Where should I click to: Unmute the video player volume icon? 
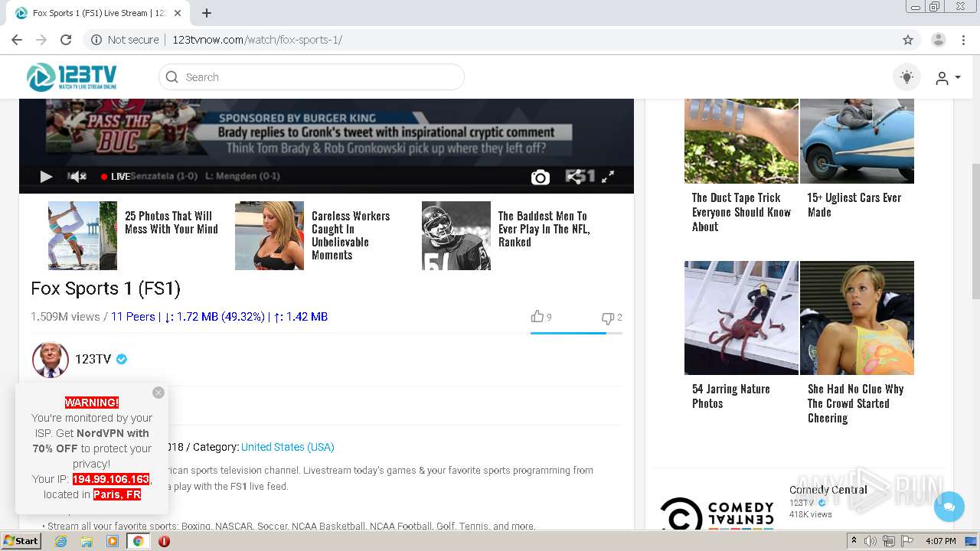77,177
